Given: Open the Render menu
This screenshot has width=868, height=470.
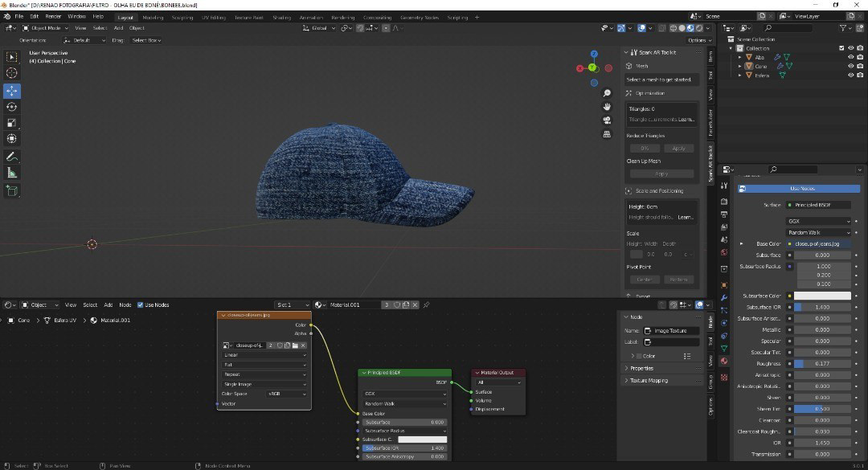Looking at the screenshot, I should click(x=53, y=16).
